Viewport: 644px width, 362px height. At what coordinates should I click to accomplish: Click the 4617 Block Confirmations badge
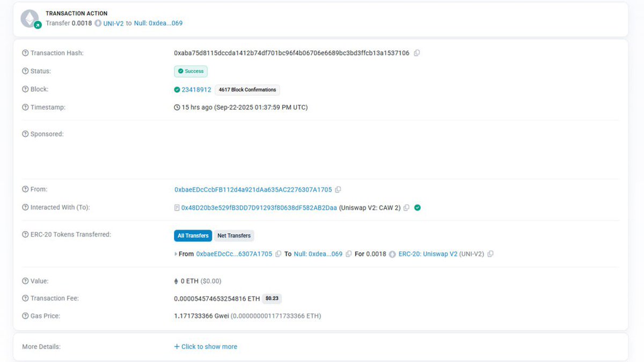point(247,90)
